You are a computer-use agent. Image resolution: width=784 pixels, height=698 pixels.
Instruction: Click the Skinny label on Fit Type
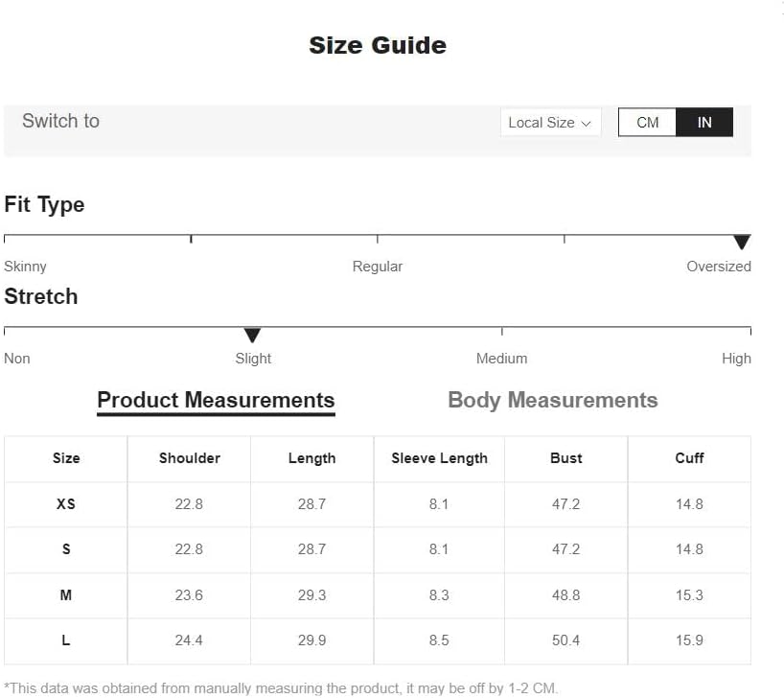click(25, 267)
